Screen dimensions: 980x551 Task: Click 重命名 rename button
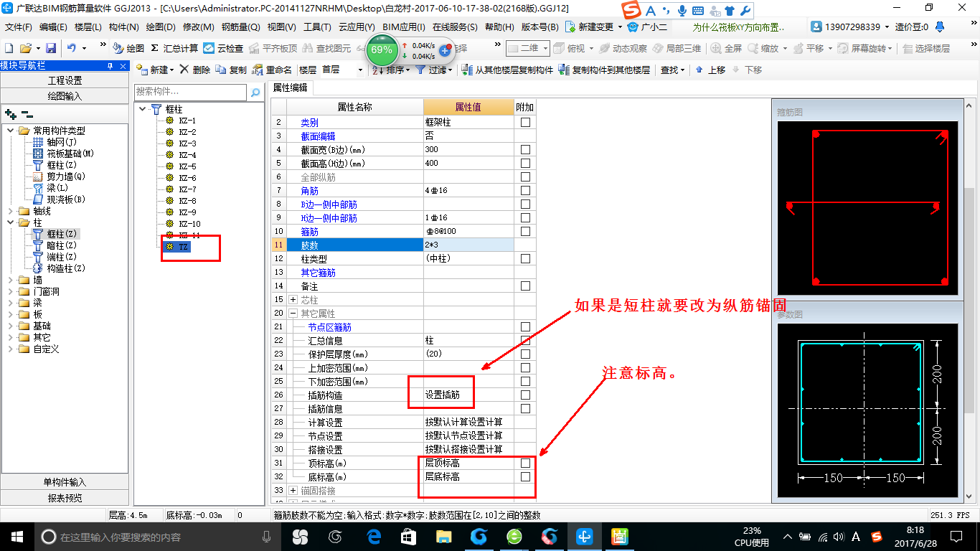coord(272,70)
